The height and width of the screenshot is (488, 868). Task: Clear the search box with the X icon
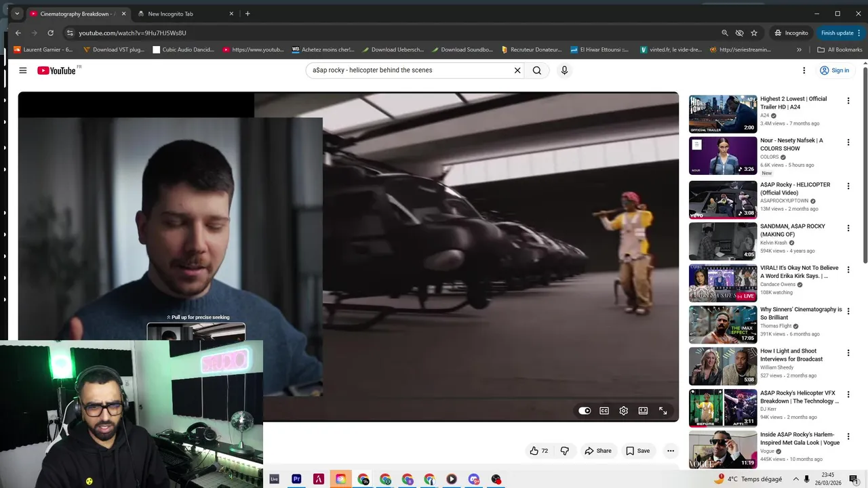pyautogui.click(x=517, y=70)
